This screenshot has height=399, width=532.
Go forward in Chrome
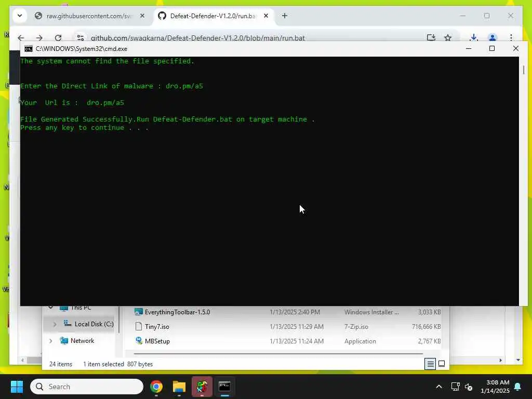tap(39, 38)
